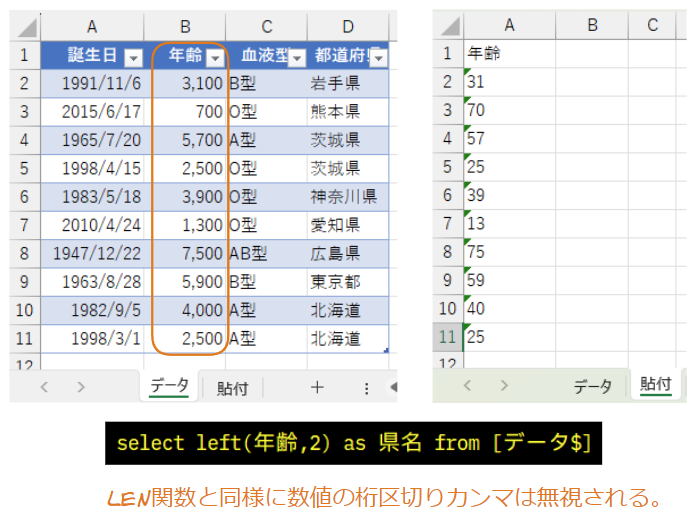Image resolution: width=692 pixels, height=518 pixels.
Task: Click the 東京都 prefecture cell
Action: click(348, 282)
